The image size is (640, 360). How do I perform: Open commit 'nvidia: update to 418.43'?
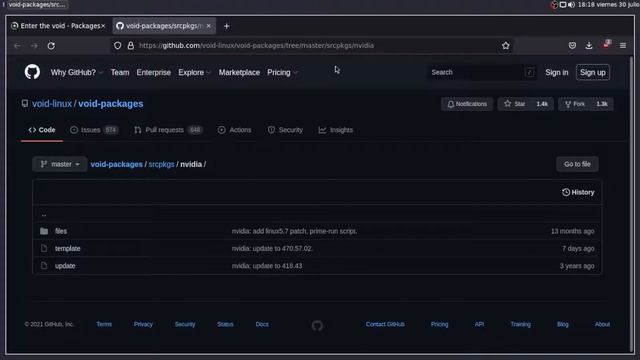click(267, 266)
